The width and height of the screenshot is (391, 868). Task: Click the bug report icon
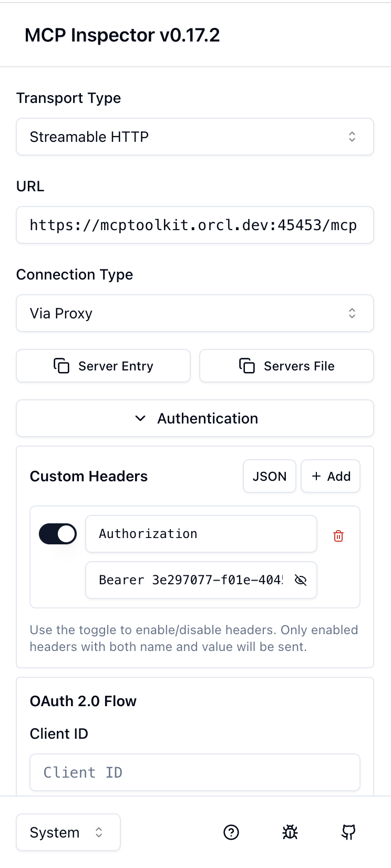point(290,832)
